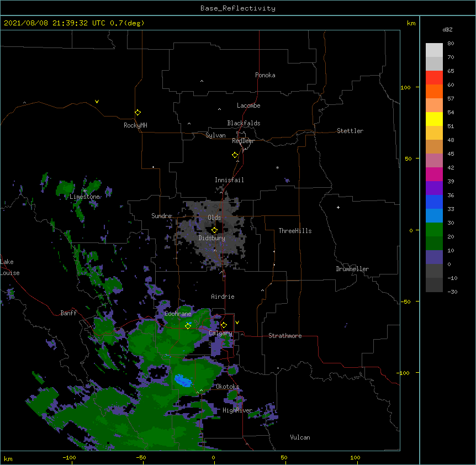The image size is (476, 465).
Task: Click the Okotoks city label
Action: coord(228,387)
